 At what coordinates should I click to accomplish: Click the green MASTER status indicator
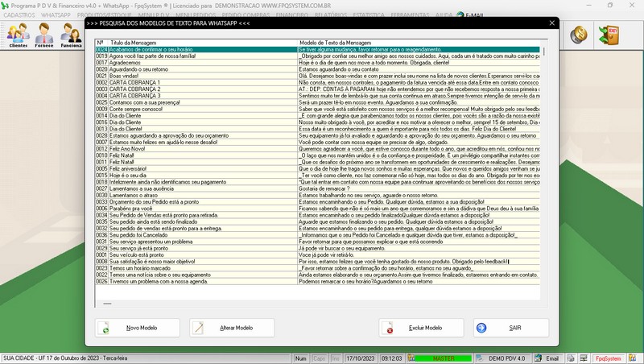coord(444,357)
